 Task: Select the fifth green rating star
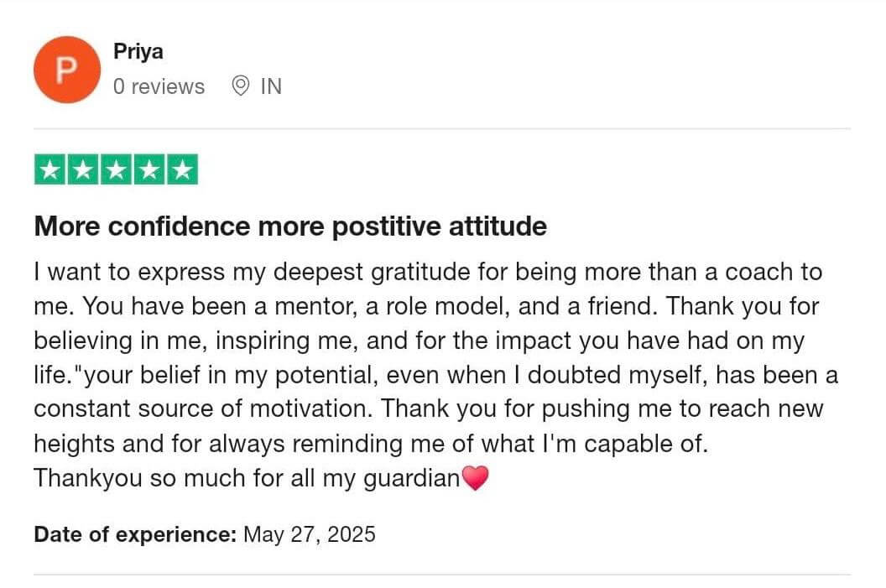[x=183, y=169]
